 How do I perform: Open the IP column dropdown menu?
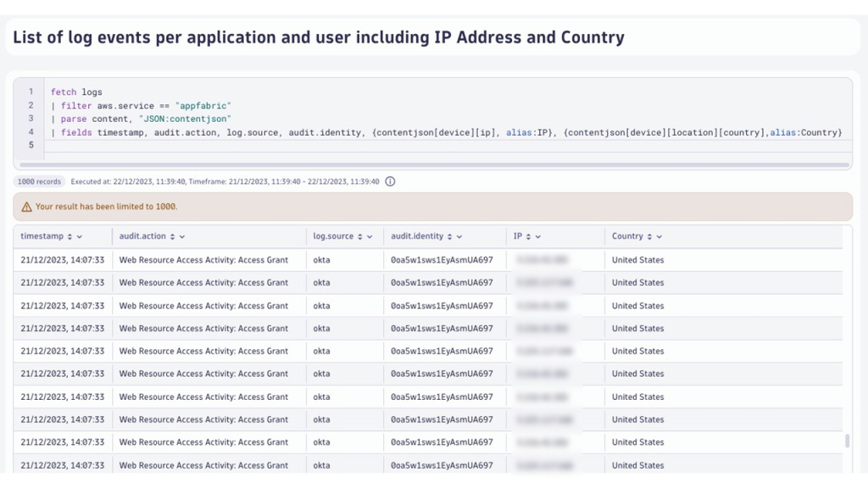538,236
